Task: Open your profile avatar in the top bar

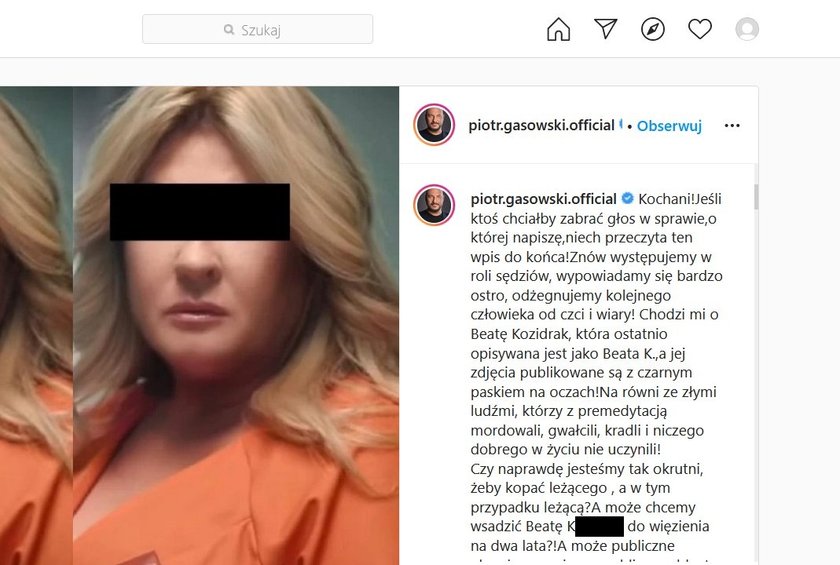Action: click(x=747, y=29)
